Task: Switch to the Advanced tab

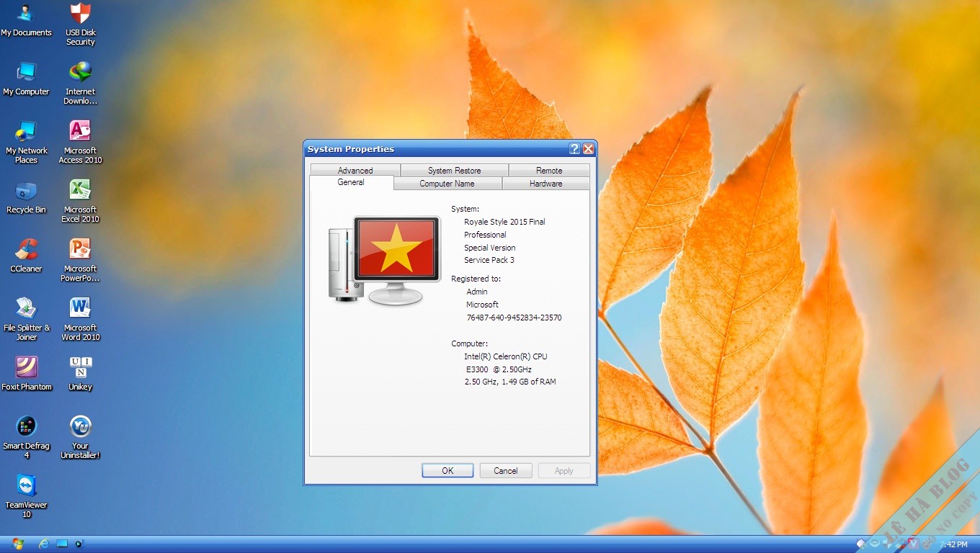Action: click(x=355, y=171)
